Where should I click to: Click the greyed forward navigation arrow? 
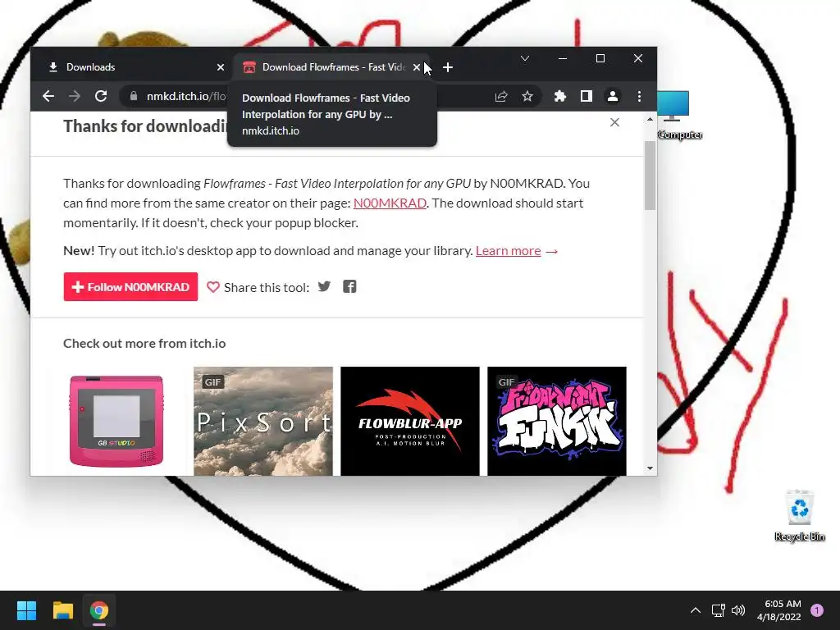coord(75,97)
